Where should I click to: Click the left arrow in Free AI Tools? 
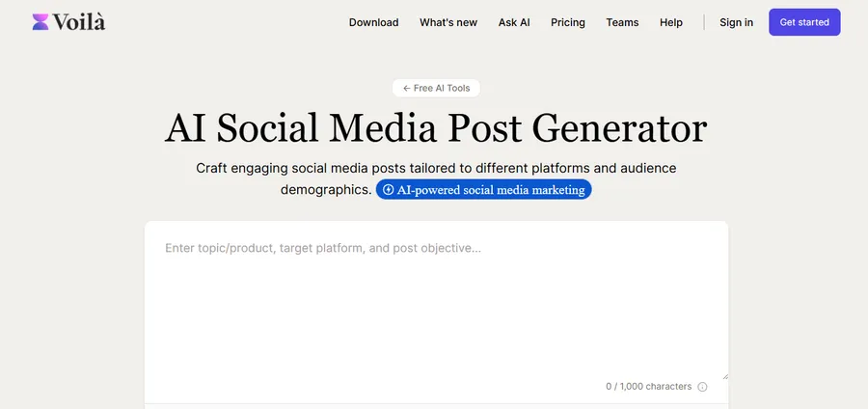click(407, 88)
